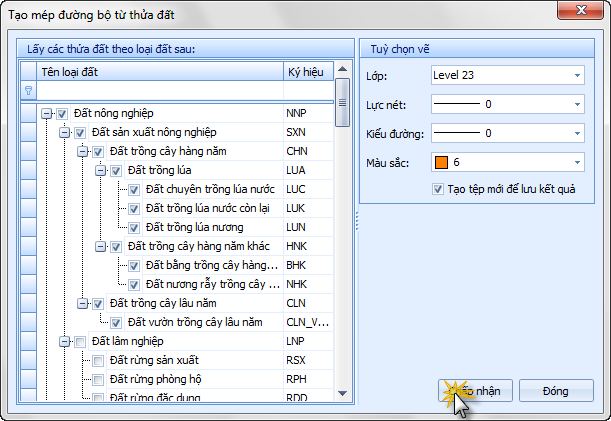Collapse the Đất sản xuất nông nghiệp node
This screenshot has width=611, height=421.
coord(64,133)
